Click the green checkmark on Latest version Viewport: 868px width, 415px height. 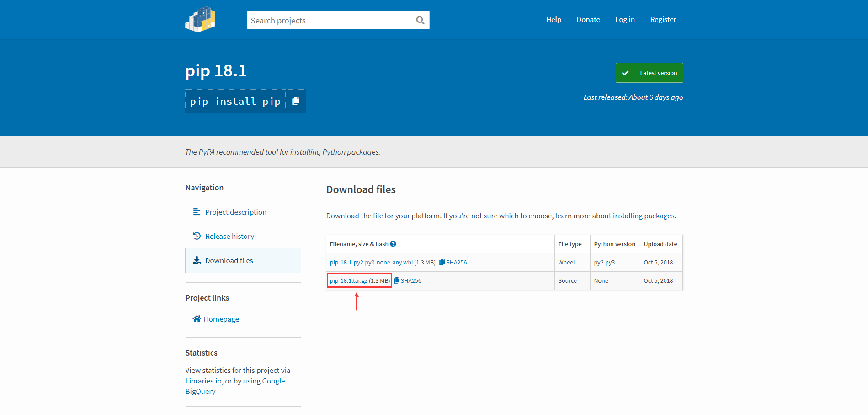tap(625, 73)
